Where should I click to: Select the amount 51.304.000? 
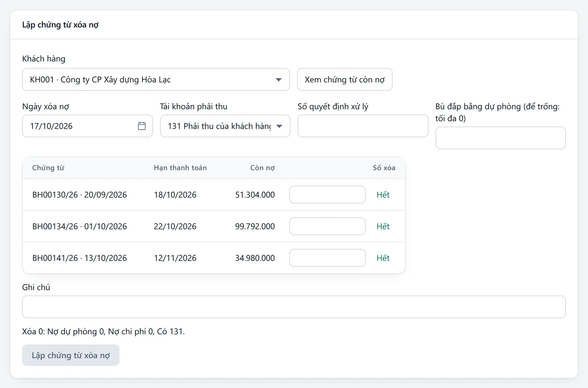point(255,195)
